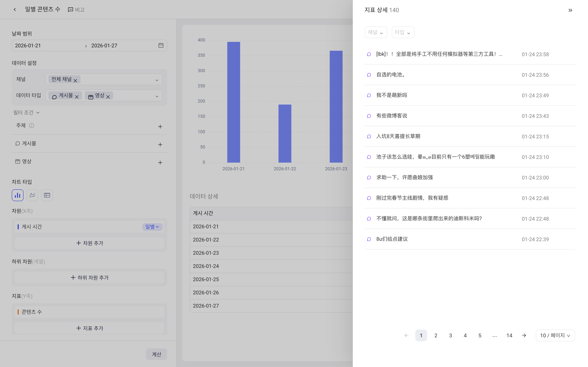Click the 계산 button
The height and width of the screenshot is (367, 588).
click(157, 354)
